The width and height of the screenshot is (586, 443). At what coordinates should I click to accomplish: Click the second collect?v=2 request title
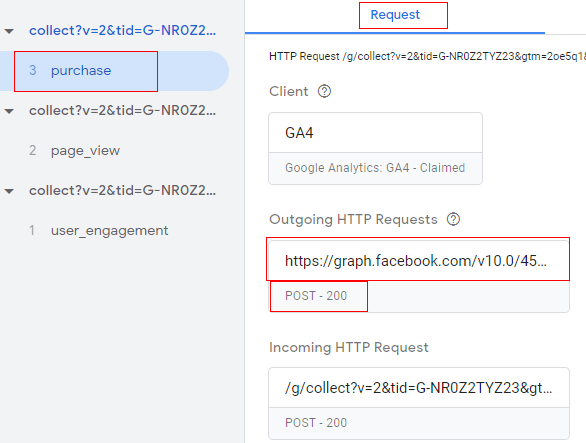(x=123, y=111)
